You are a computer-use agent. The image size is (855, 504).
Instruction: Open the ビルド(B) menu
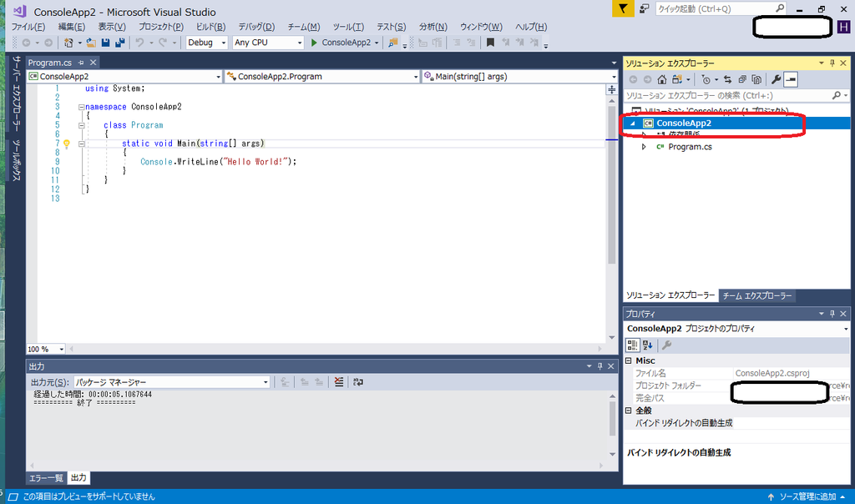(x=210, y=27)
